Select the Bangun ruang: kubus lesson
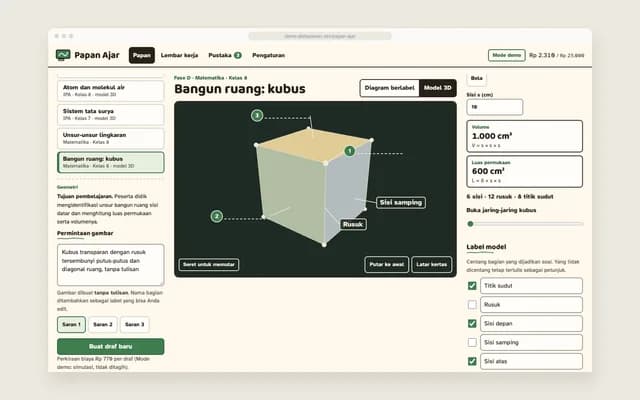This screenshot has width=640, height=400. (111, 162)
